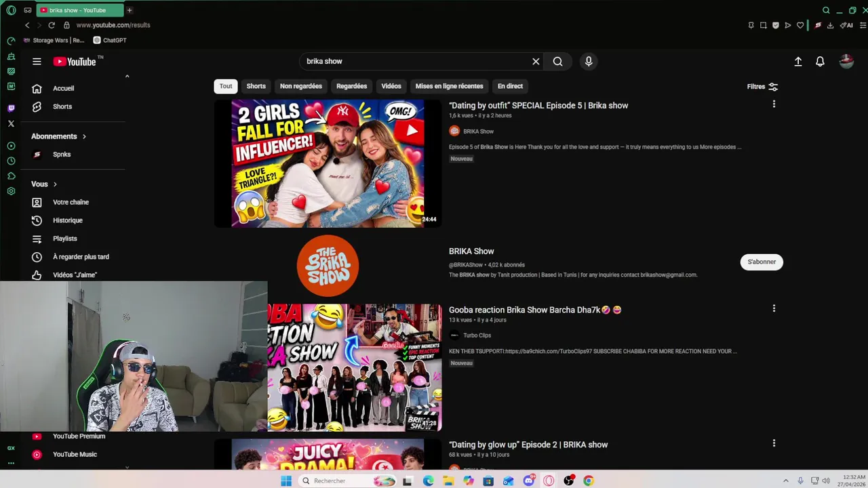Open ChatGPT bookmark
The height and width of the screenshot is (488, 868).
coord(110,40)
